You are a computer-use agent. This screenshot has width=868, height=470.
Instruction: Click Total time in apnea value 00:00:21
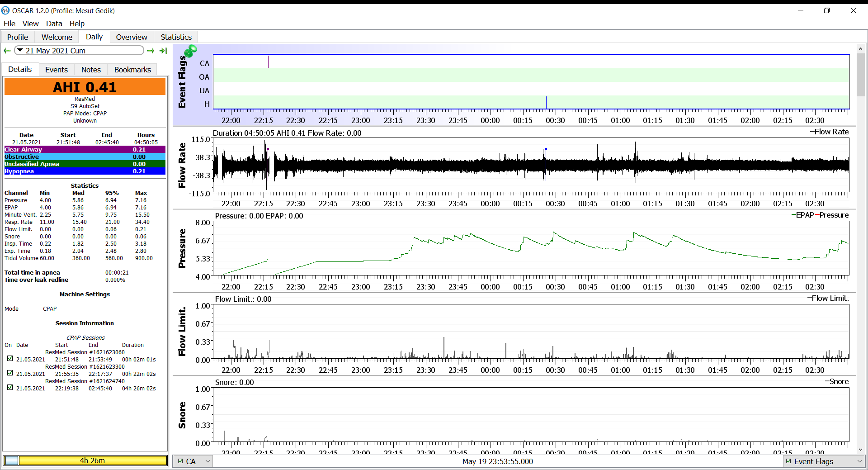(117, 272)
